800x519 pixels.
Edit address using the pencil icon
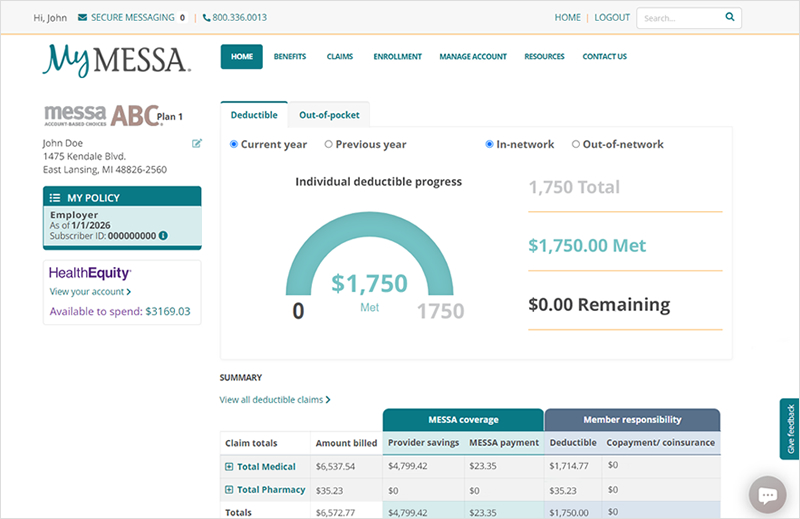point(196,143)
